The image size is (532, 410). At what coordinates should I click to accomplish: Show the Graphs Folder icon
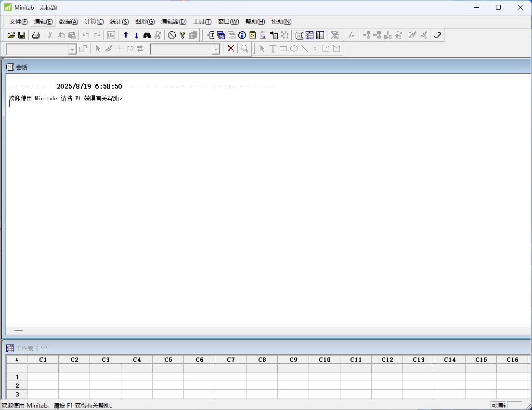232,35
